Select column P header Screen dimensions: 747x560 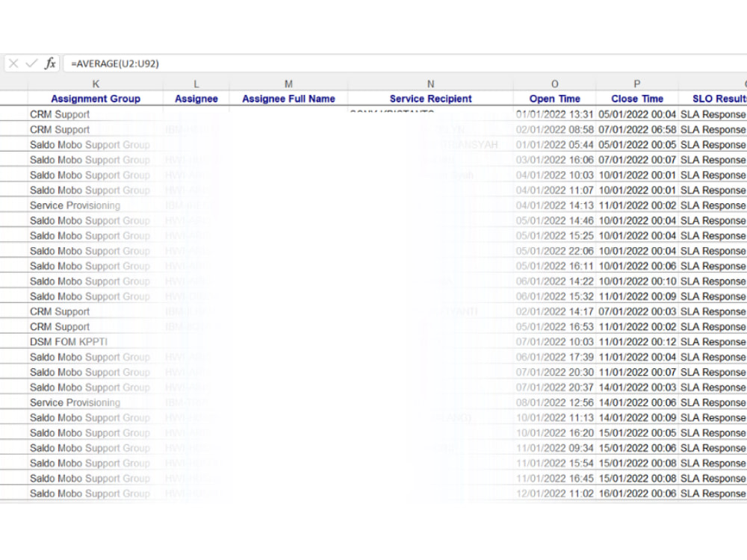(637, 84)
